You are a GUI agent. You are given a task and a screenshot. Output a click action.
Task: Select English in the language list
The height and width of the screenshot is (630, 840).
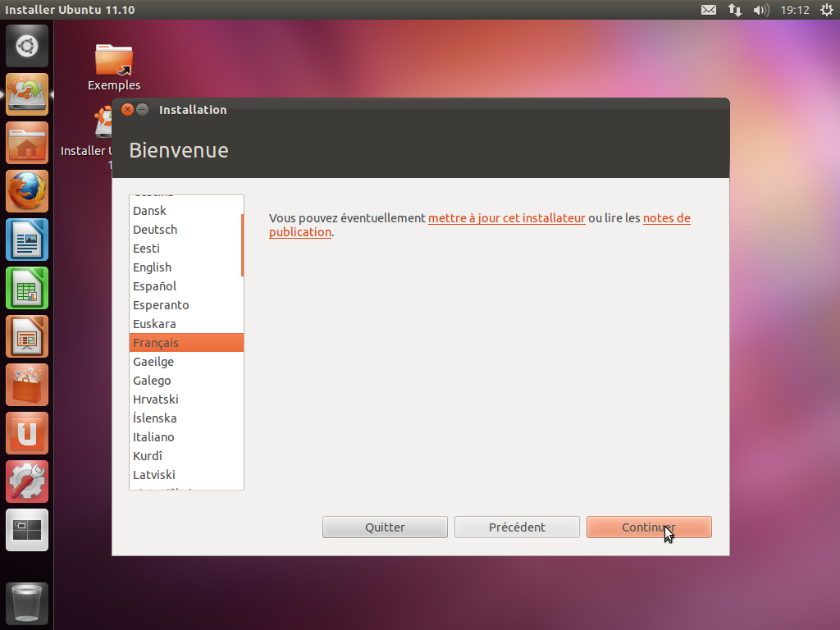pyautogui.click(x=153, y=267)
